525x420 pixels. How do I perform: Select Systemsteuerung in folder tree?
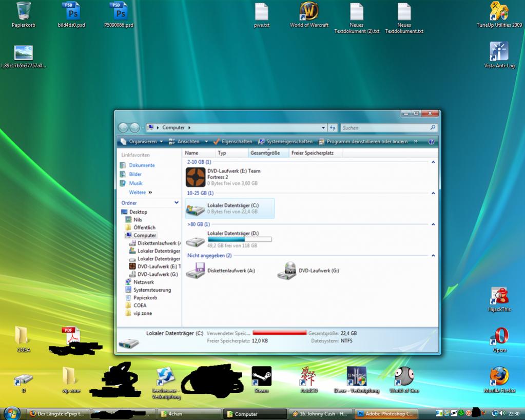(x=148, y=290)
